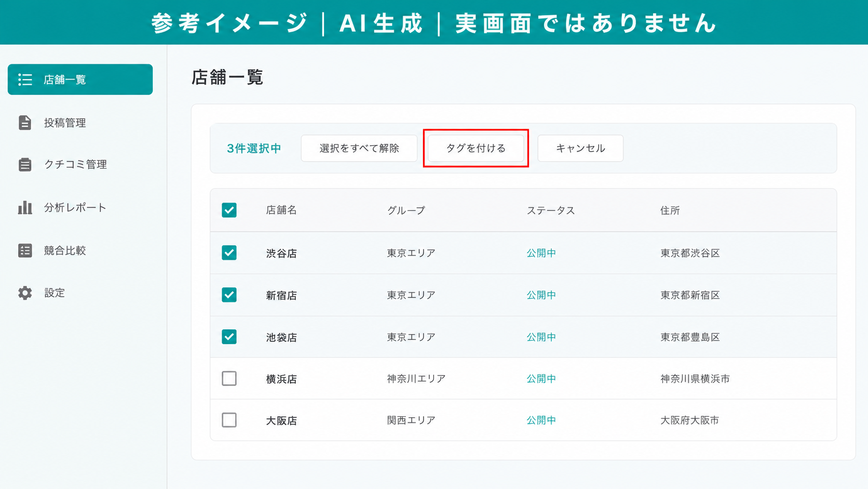Select the 横浜店 store name

point(281,379)
